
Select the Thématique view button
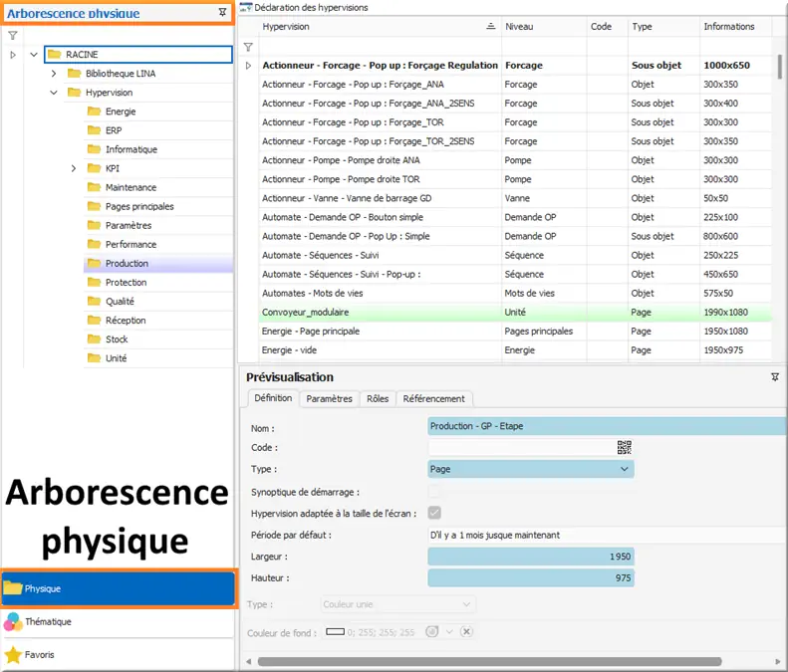tap(119, 622)
